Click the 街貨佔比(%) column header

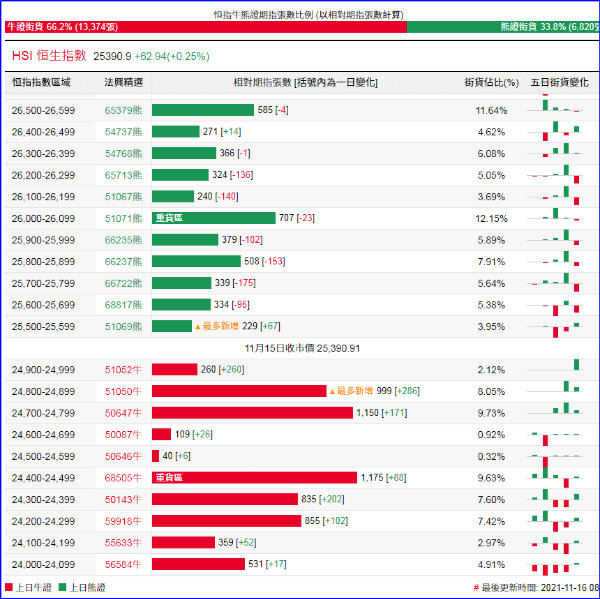coord(491,82)
